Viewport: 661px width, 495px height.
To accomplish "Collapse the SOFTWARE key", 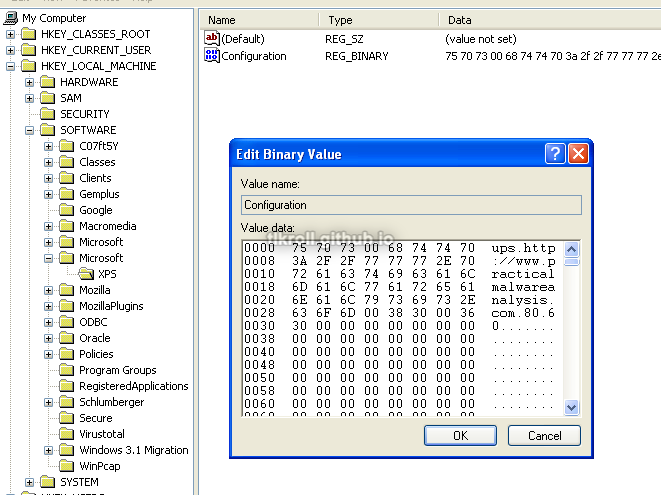I will (x=30, y=130).
